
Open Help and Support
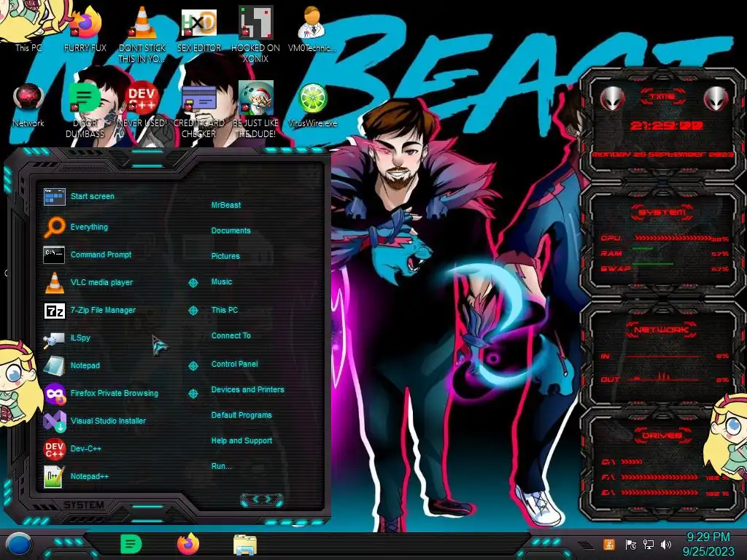pyautogui.click(x=241, y=441)
